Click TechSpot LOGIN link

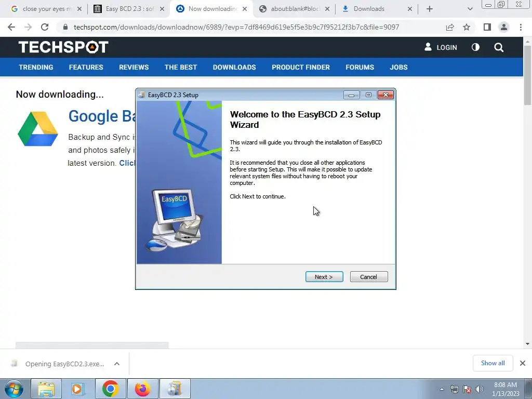[x=441, y=47]
